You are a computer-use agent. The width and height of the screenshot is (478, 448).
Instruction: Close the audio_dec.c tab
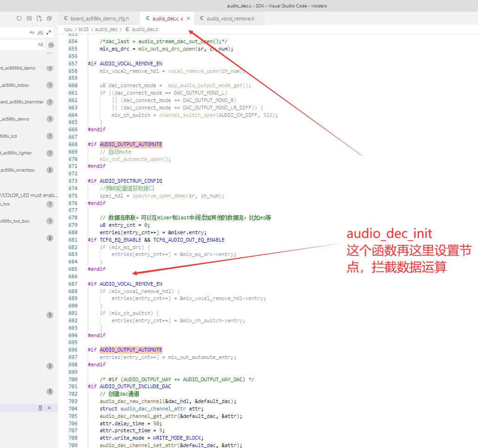[188, 18]
